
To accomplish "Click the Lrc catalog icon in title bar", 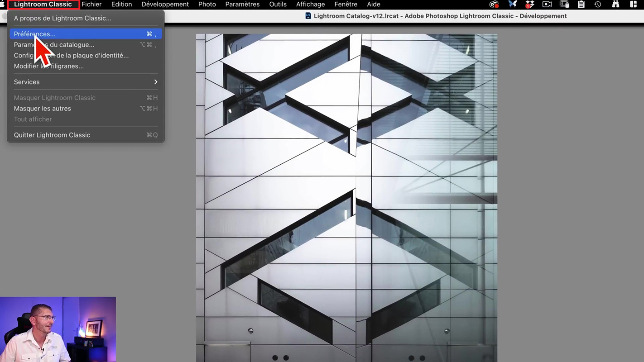I will click(x=308, y=16).
